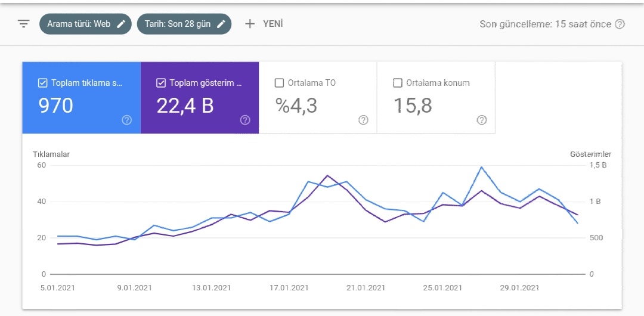Show help for Ortalama TO card
The width and height of the screenshot is (644, 316).
click(x=363, y=120)
